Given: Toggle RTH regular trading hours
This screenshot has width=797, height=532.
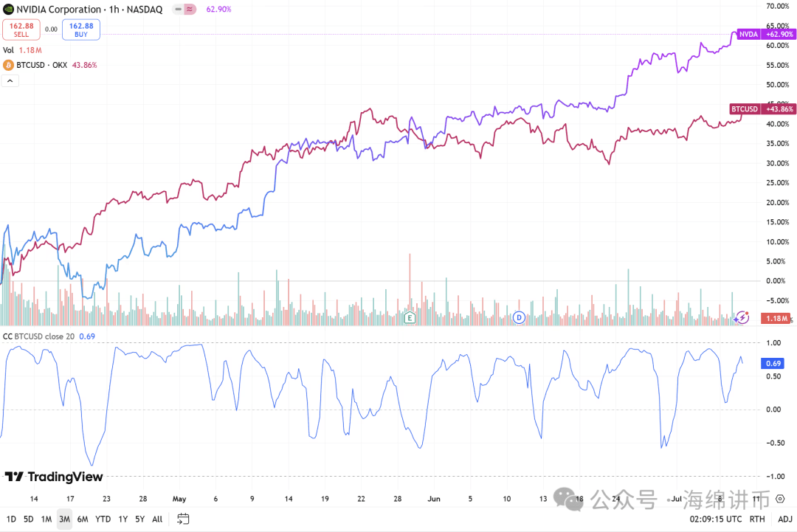Looking at the screenshot, I should (x=757, y=519).
